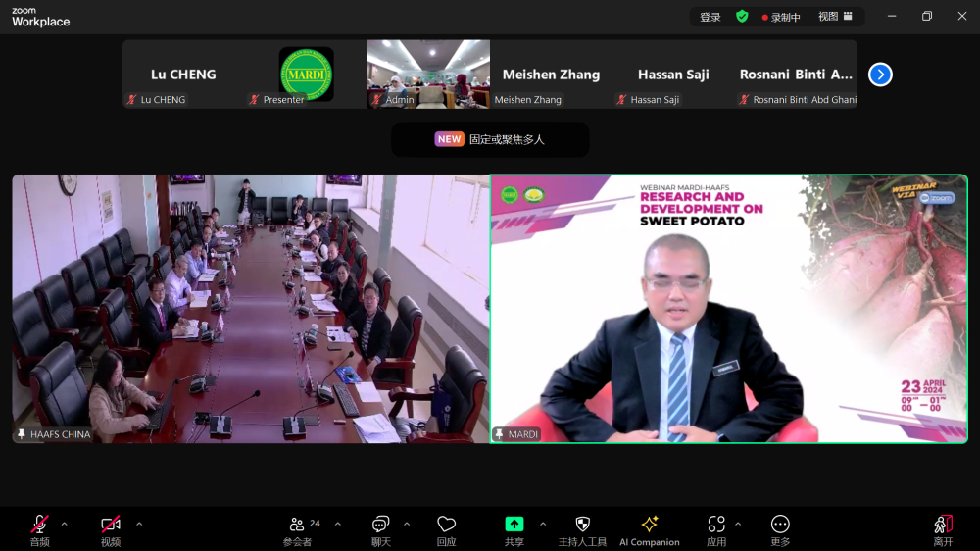Show next participants with the blue arrow
Viewport: 980px width, 551px height.
[x=880, y=75]
